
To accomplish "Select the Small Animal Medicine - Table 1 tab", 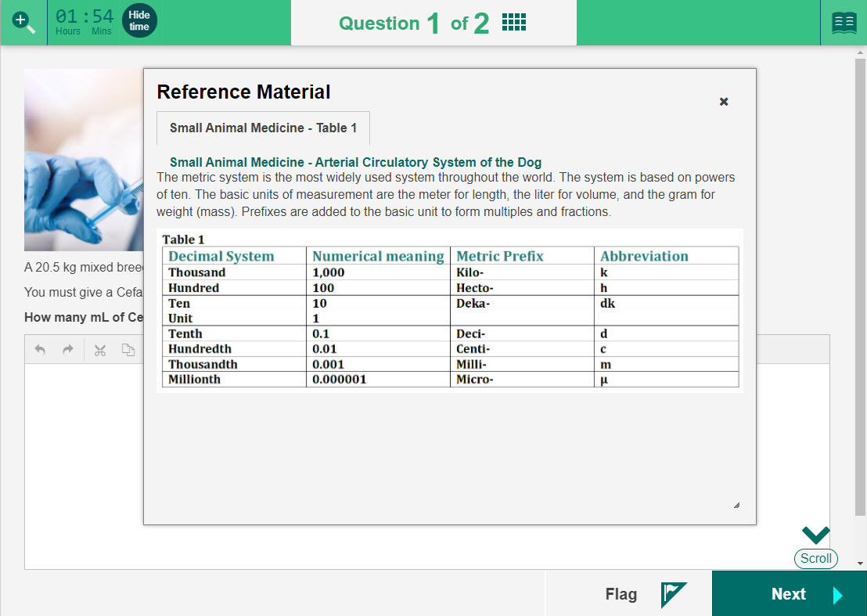I will click(263, 128).
